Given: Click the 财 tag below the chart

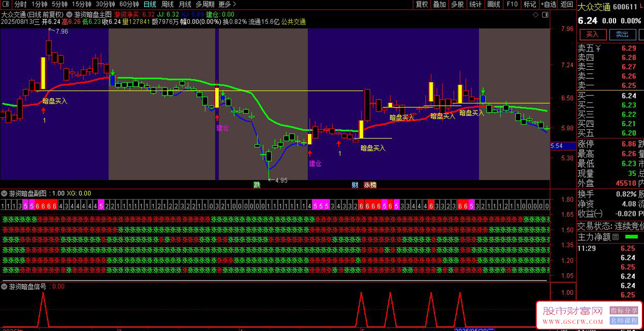Looking at the screenshot, I should [355, 185].
